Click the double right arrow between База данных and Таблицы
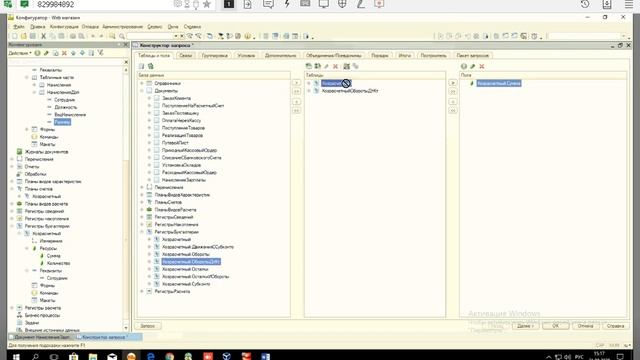The height and width of the screenshot is (360, 640). (x=297, y=92)
